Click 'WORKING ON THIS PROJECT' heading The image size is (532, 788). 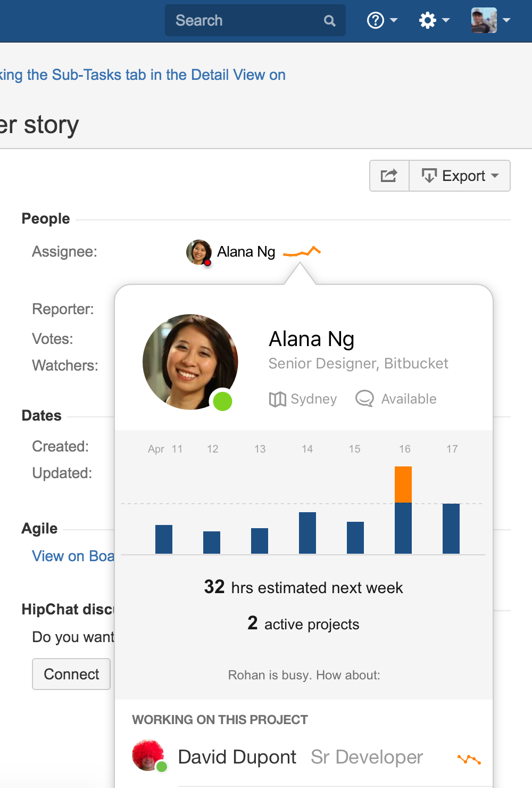[x=220, y=720]
